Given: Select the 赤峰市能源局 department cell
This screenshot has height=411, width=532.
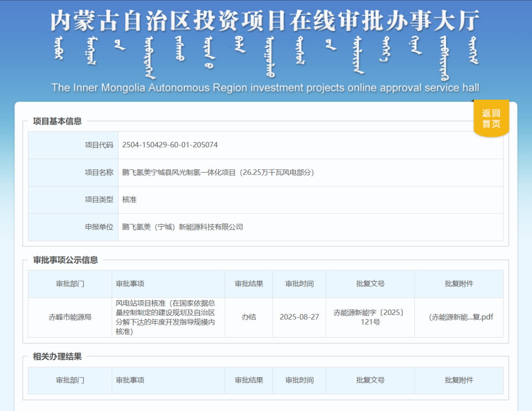Looking at the screenshot, I should (69, 317).
